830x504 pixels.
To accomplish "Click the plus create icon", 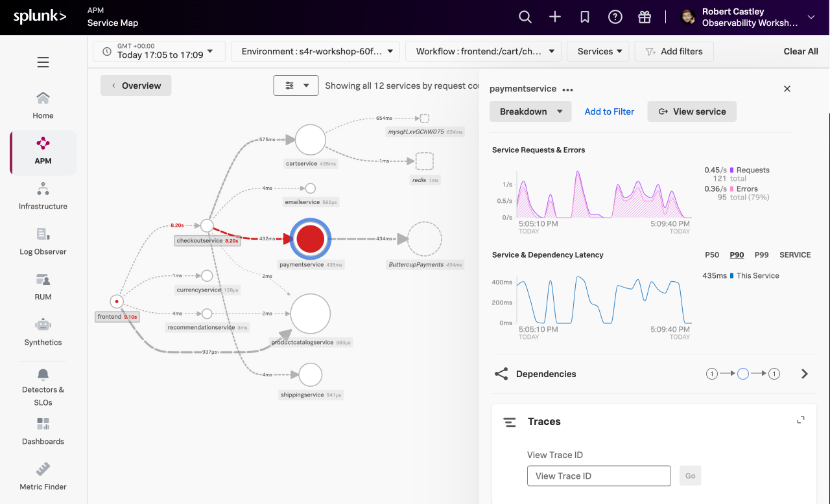I will [x=555, y=17].
